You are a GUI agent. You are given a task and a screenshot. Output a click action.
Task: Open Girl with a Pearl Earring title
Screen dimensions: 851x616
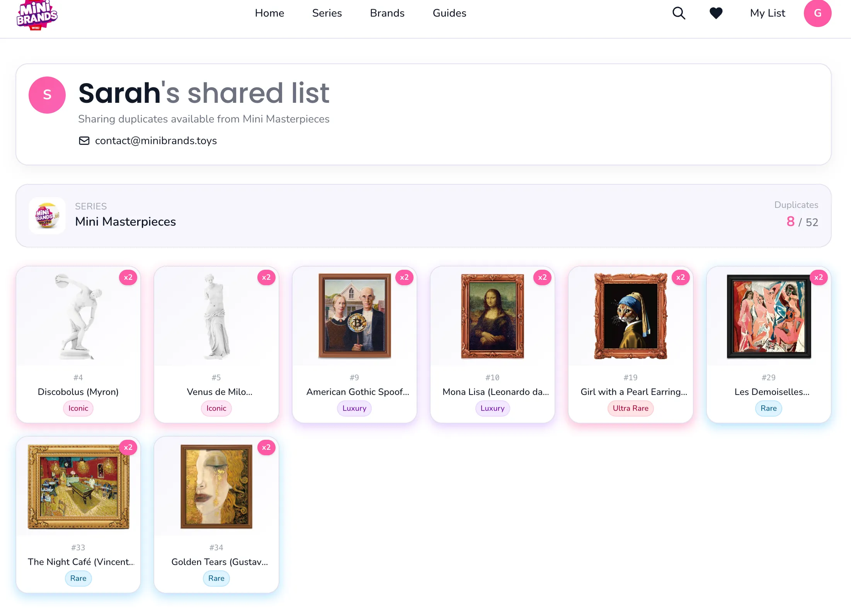tap(634, 392)
